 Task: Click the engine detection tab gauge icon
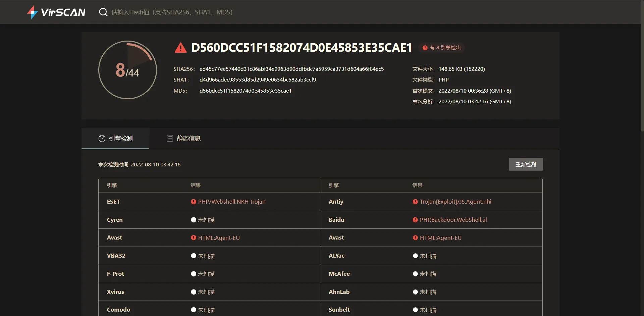tap(102, 138)
